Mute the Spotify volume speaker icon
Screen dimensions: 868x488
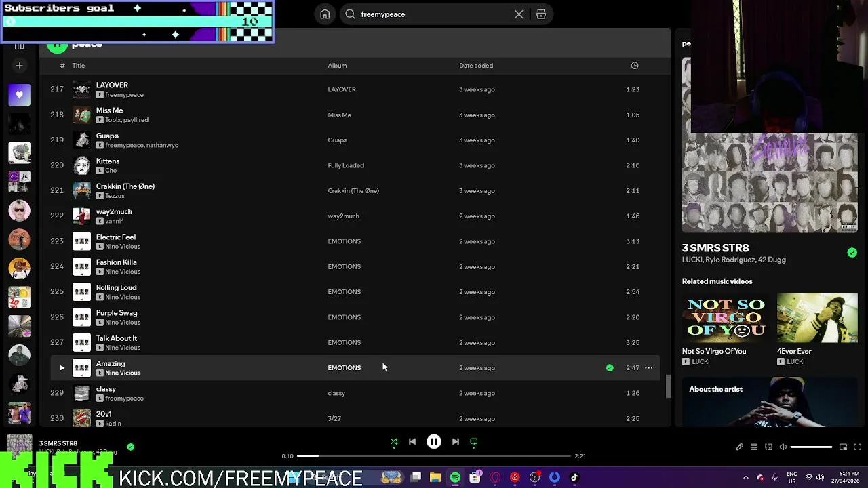coord(783,447)
